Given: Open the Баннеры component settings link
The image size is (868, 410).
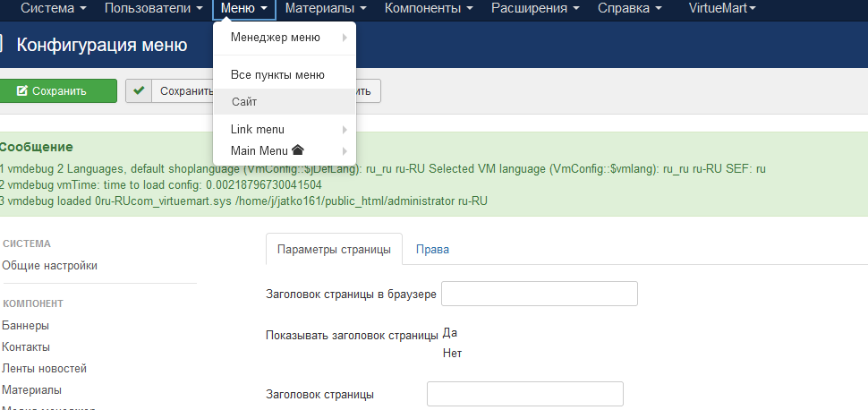Looking at the screenshot, I should [26, 325].
